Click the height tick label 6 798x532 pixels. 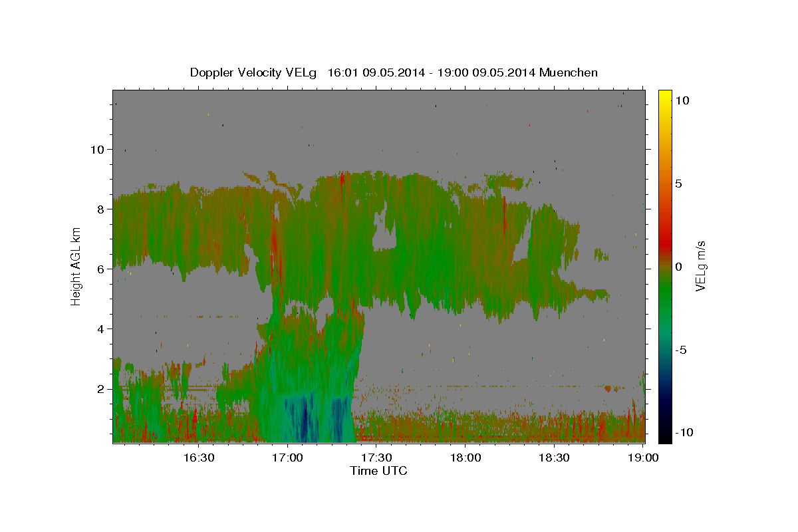point(101,269)
